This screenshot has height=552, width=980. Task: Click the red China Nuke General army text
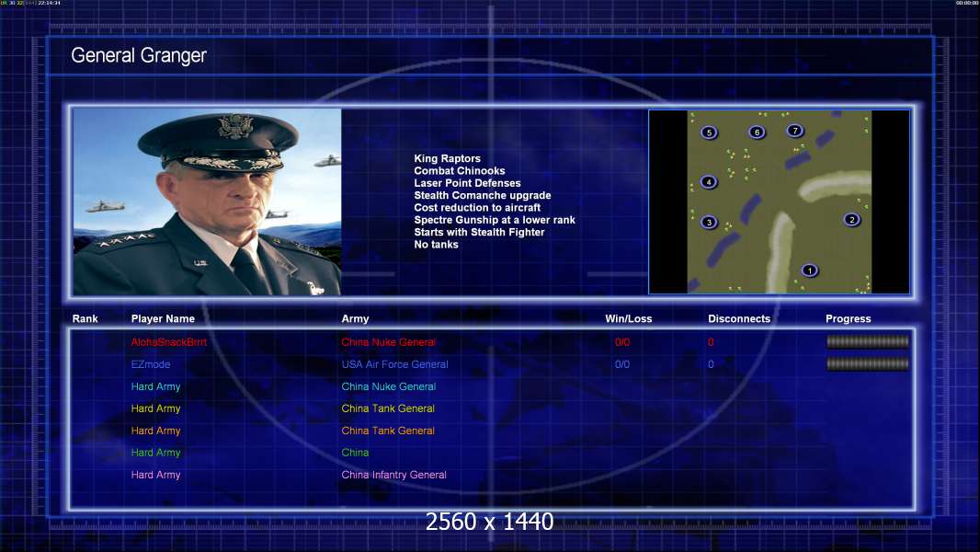(388, 342)
